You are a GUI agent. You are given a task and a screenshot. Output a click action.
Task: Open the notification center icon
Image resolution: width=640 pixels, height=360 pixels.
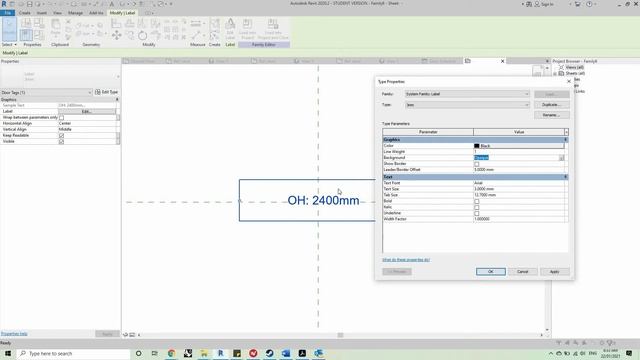pyautogui.click(x=629, y=353)
